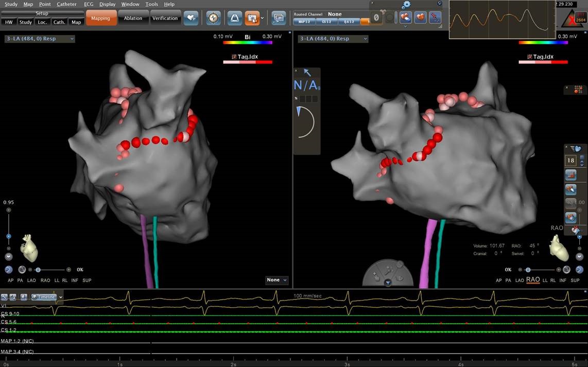
Task: Click the Verification button
Action: tap(165, 18)
